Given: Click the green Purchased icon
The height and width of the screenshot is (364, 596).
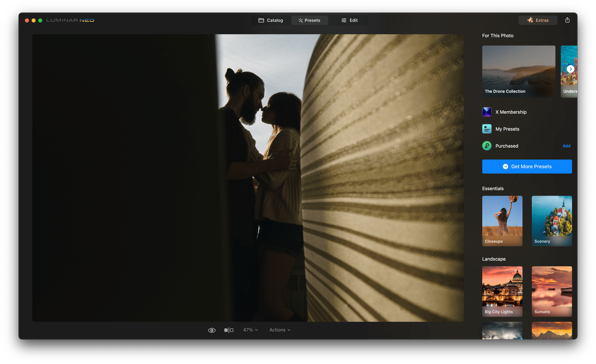Looking at the screenshot, I should 487,146.
